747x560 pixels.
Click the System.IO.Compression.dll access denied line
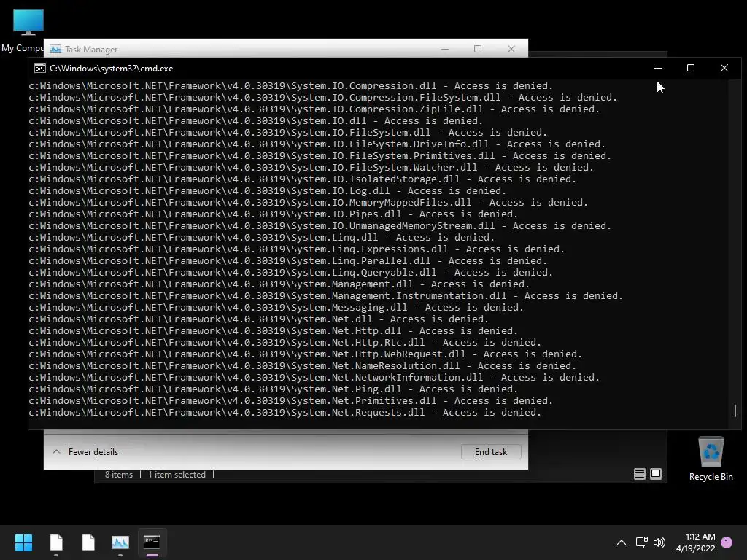pos(290,86)
